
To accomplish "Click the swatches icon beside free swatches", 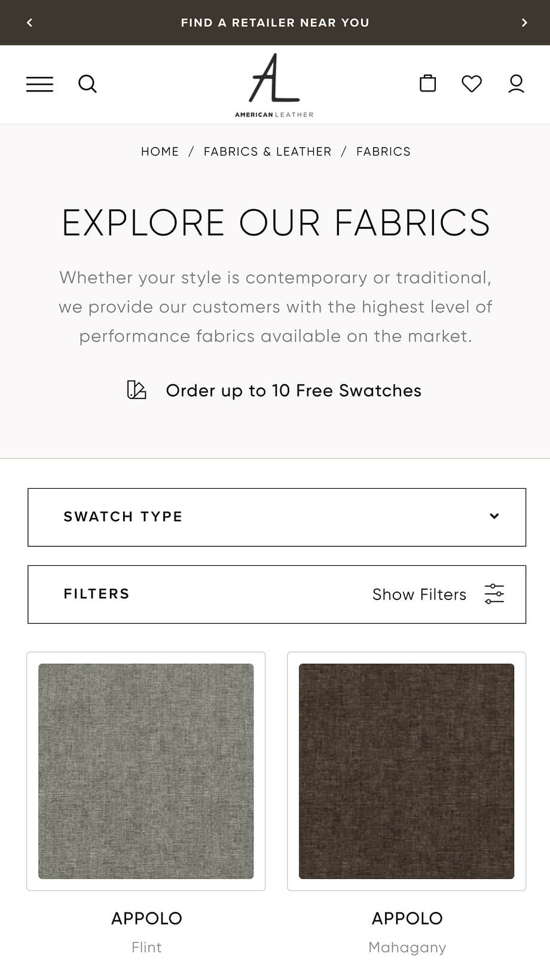I will [136, 390].
